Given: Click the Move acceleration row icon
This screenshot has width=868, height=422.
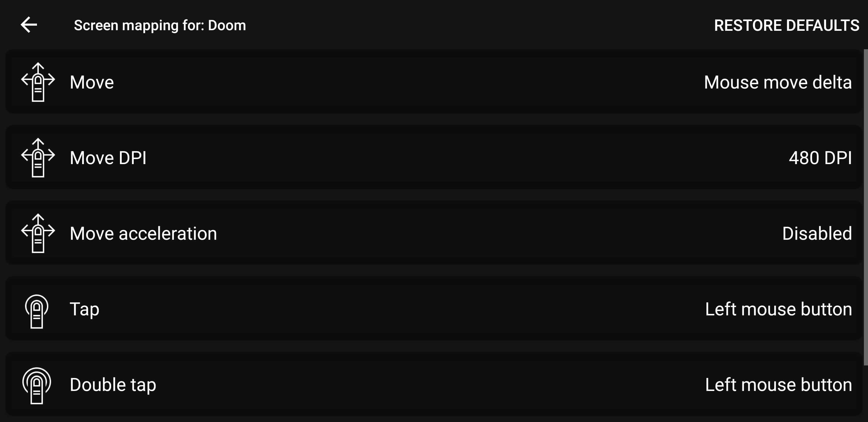Looking at the screenshot, I should [38, 233].
